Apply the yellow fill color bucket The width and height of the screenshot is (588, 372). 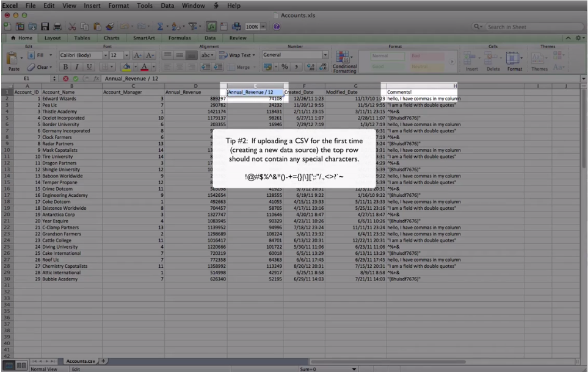point(126,66)
